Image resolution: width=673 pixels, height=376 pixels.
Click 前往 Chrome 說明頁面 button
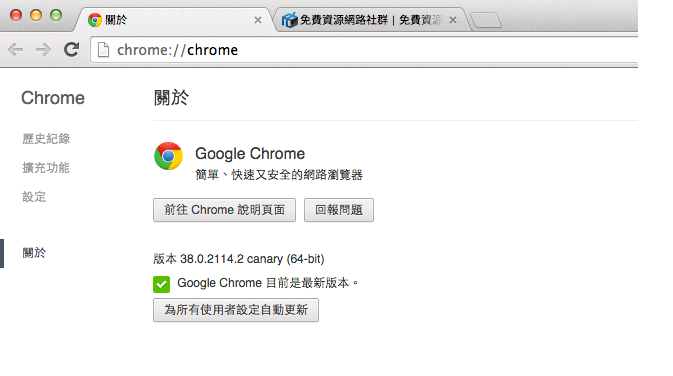click(x=224, y=210)
